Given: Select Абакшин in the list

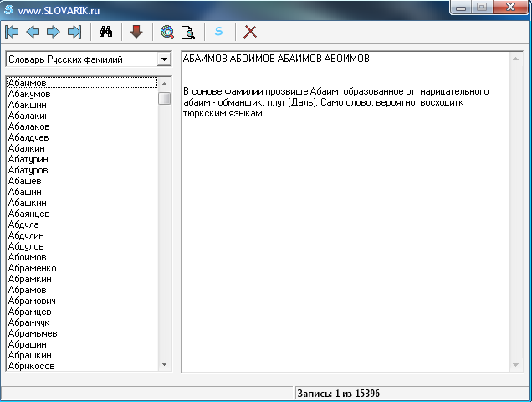Looking at the screenshot, I should (x=82, y=105).
